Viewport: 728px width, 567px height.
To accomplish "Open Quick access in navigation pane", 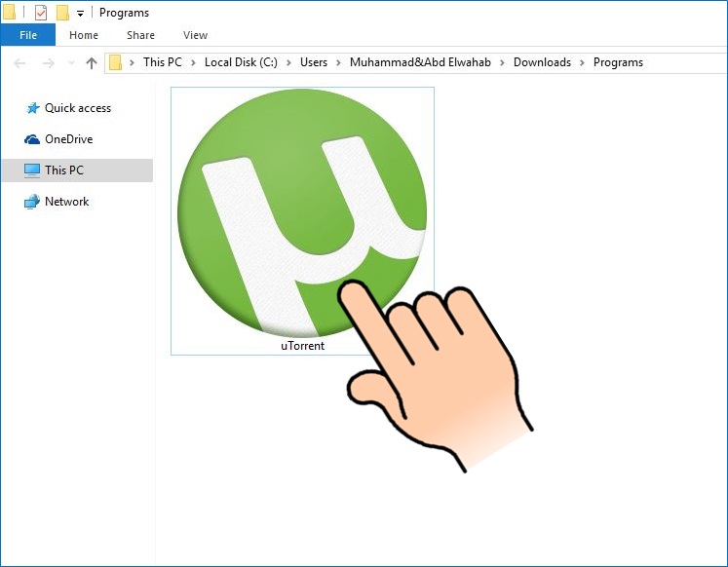I will [78, 108].
